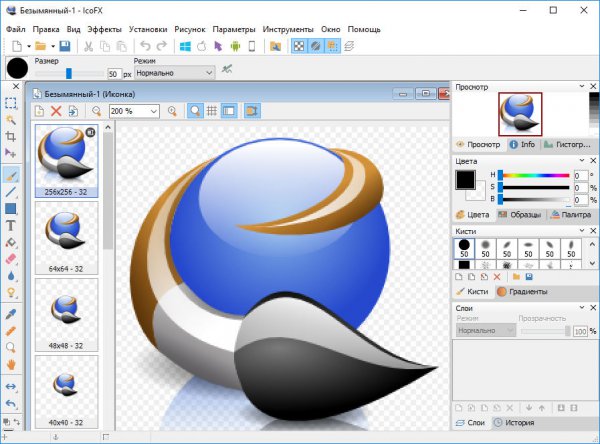The height and width of the screenshot is (444, 600).
Task: Click the black foreground color swatch
Action: click(x=465, y=180)
